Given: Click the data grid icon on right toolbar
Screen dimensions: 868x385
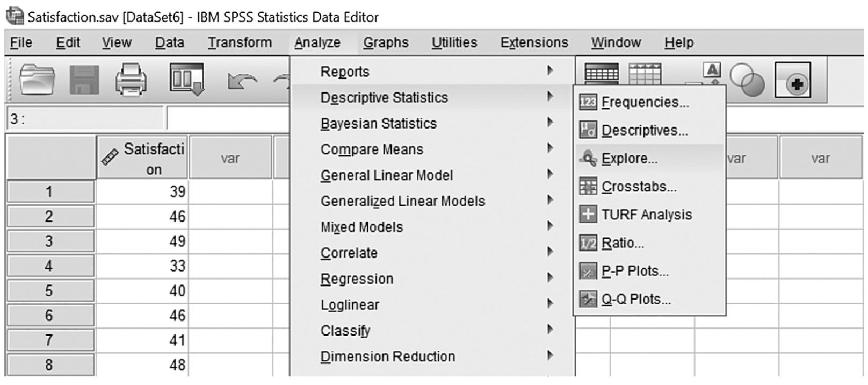Looking at the screenshot, I should pyautogui.click(x=602, y=74).
